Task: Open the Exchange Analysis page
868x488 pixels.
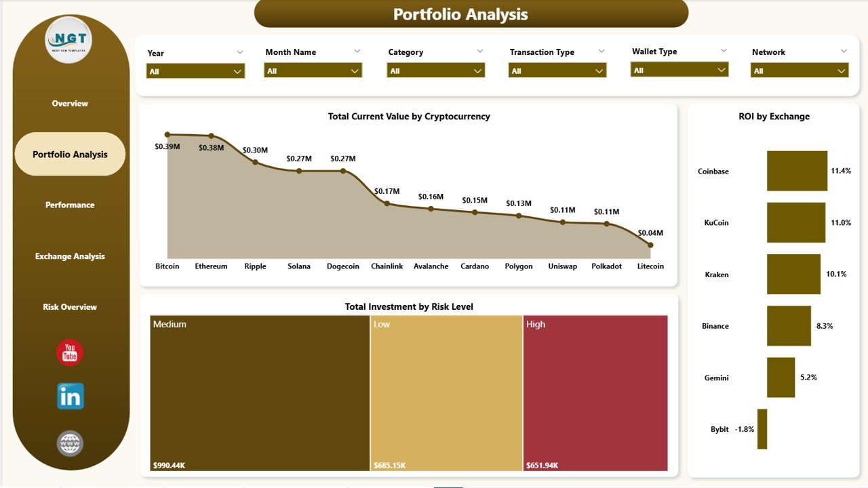Action: (68, 256)
